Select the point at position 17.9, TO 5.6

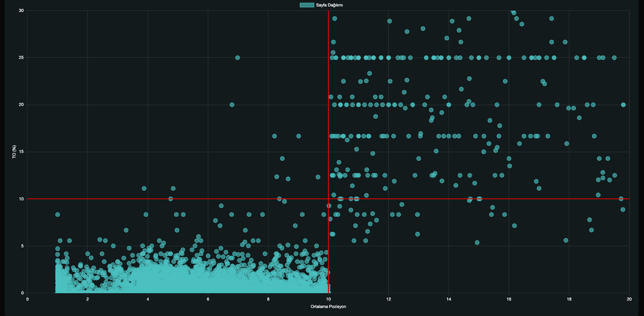[566, 240]
